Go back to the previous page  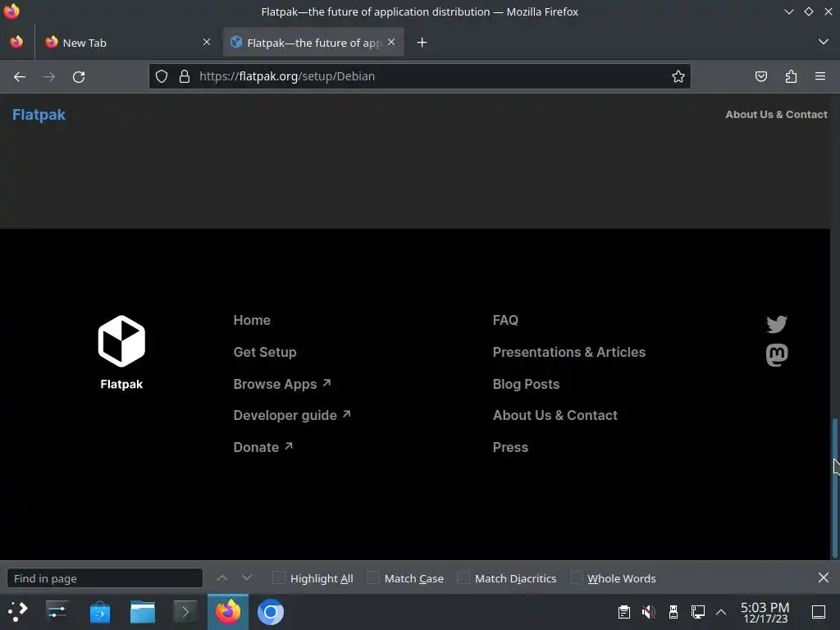point(20,76)
